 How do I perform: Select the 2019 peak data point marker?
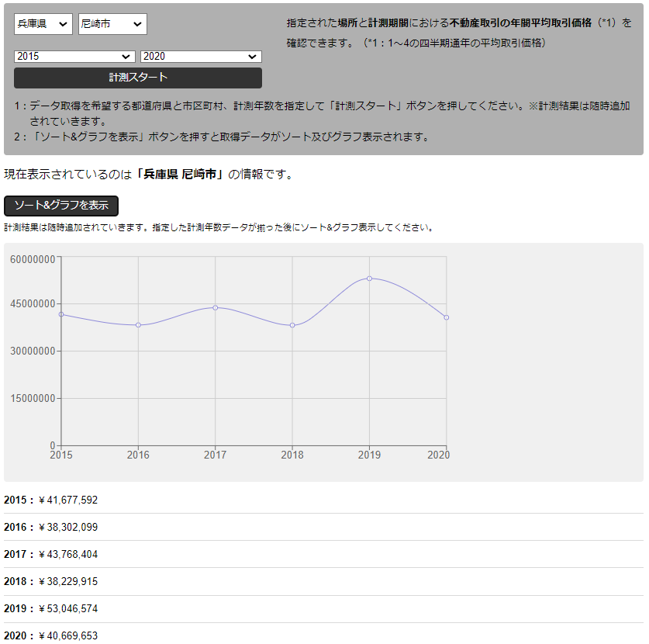(x=370, y=277)
